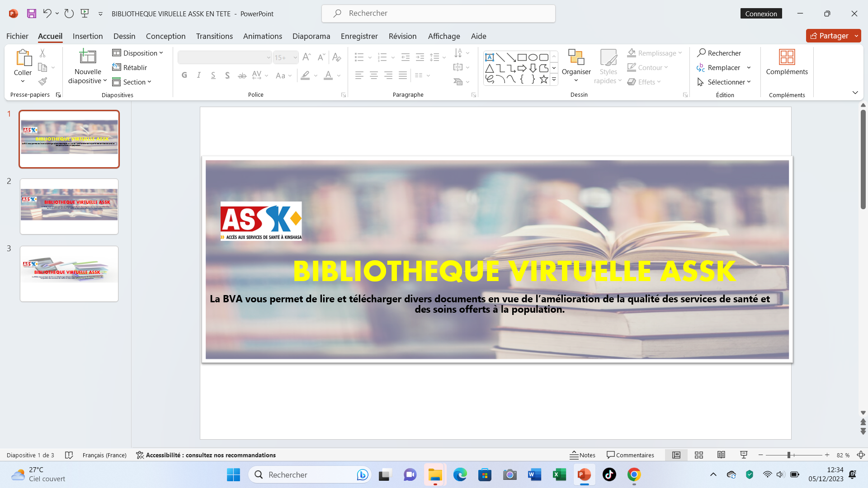Click the Compléments add-ins icon

point(787,57)
